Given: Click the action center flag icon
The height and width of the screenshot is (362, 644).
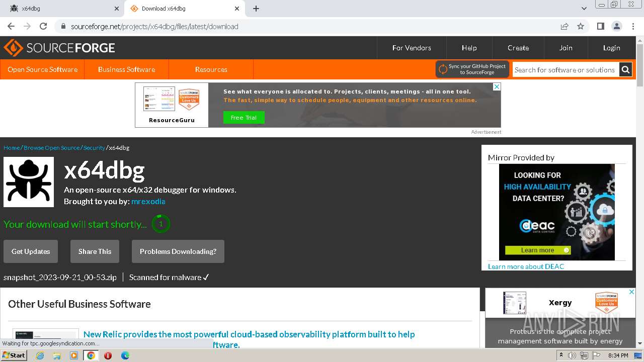Looking at the screenshot, I should tap(596, 355).
